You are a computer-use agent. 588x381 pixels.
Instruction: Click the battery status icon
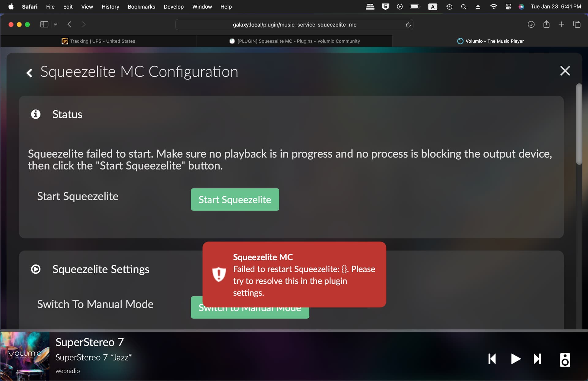(x=415, y=6)
